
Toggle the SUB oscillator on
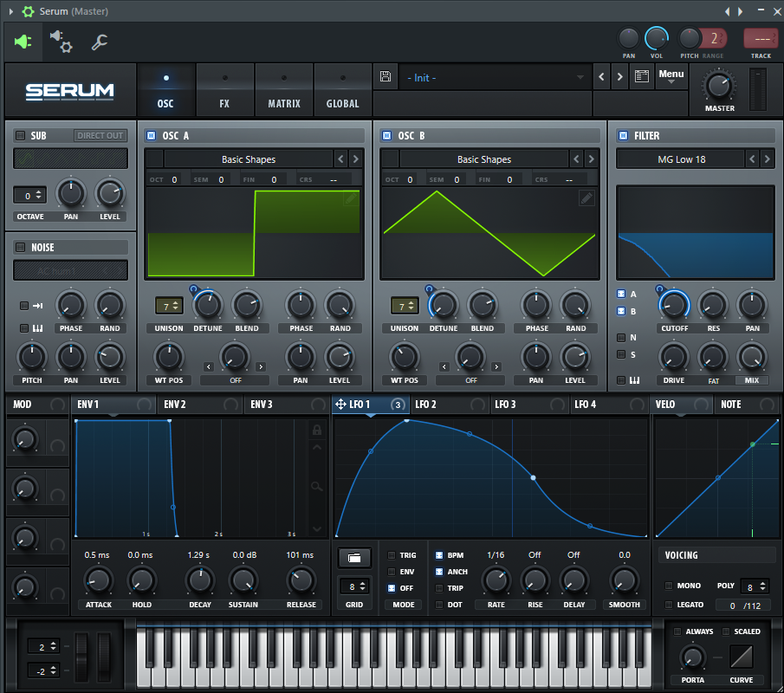point(21,135)
